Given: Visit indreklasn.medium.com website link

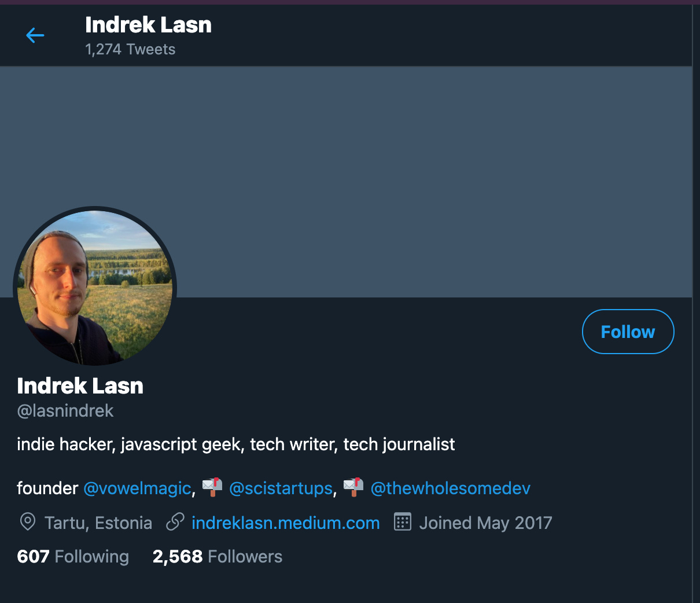Looking at the screenshot, I should (285, 523).
